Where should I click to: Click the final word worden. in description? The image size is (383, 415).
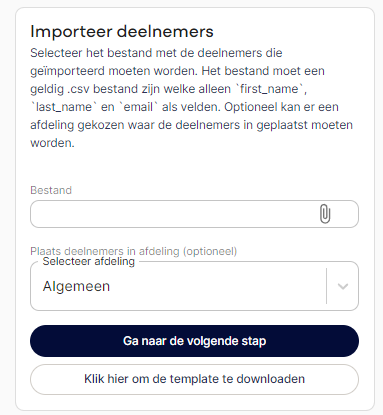coord(52,143)
